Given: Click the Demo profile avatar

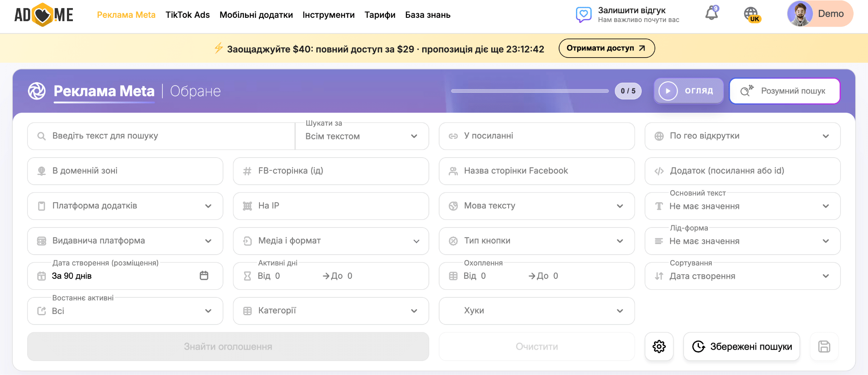Looking at the screenshot, I should [x=800, y=14].
